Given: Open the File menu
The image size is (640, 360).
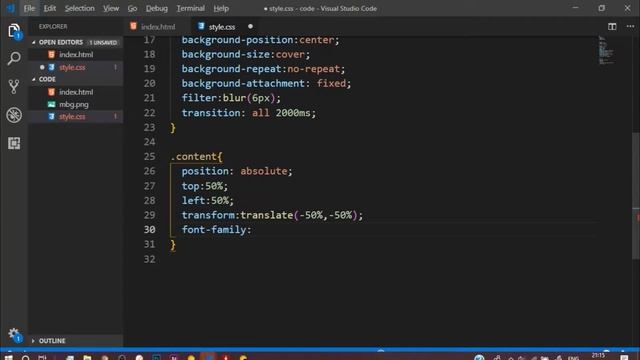Looking at the screenshot, I should (x=29, y=8).
